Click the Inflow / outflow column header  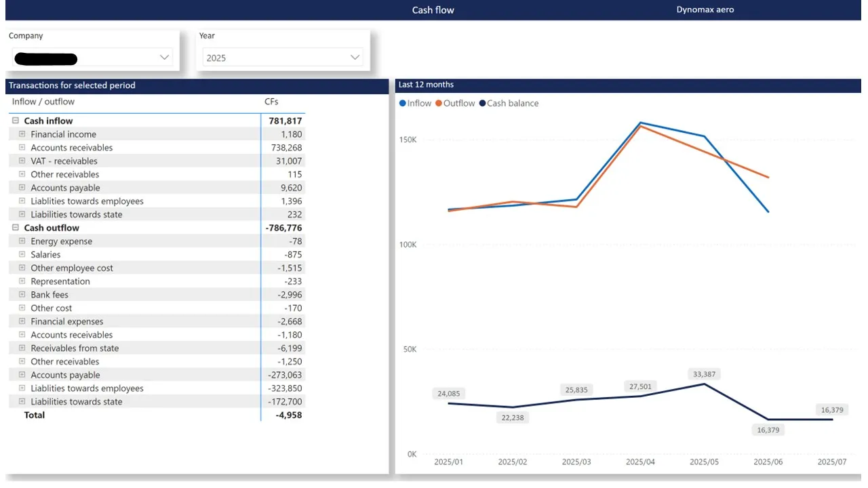click(x=43, y=102)
